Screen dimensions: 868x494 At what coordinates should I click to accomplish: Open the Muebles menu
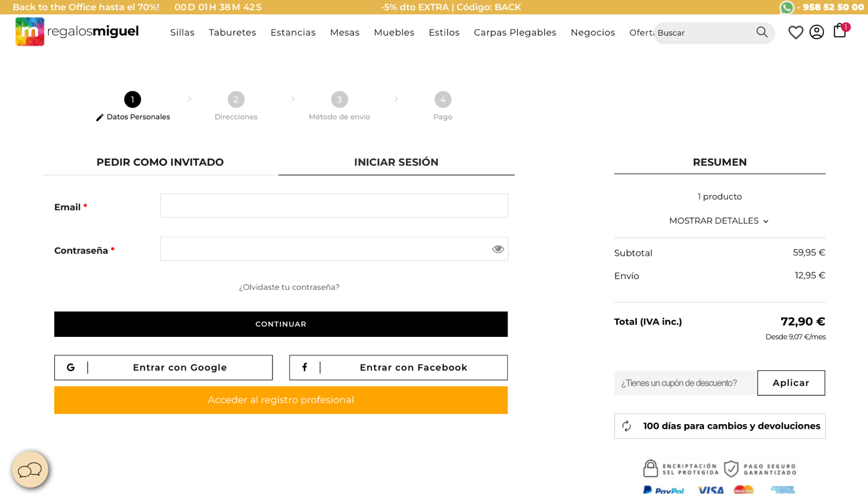pyautogui.click(x=394, y=33)
